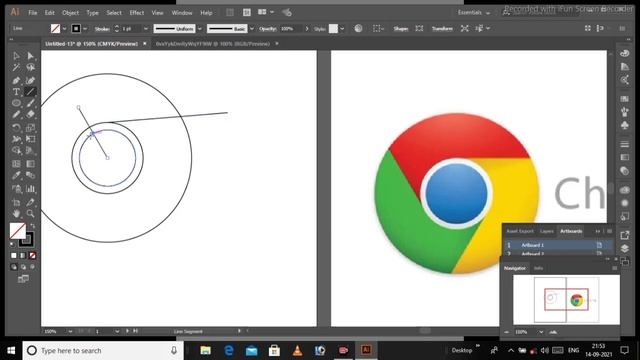The width and height of the screenshot is (640, 360).
Task: Select the Line Segment tool
Action: tap(31, 92)
